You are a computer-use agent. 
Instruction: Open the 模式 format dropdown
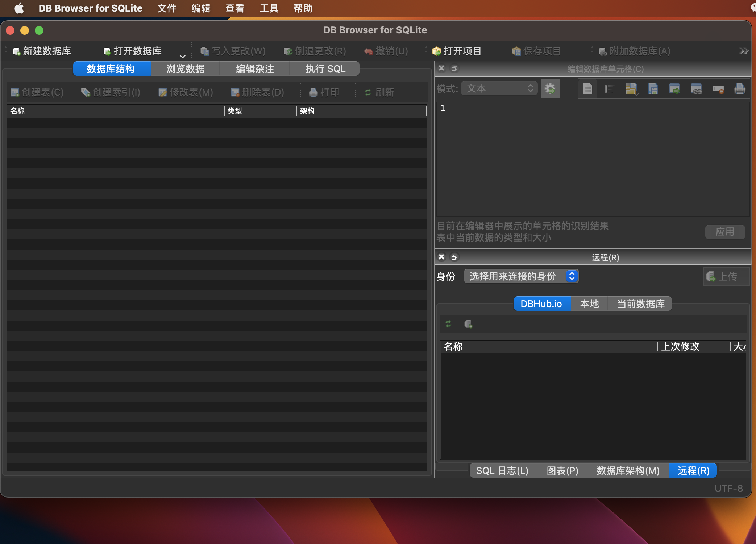coord(499,88)
